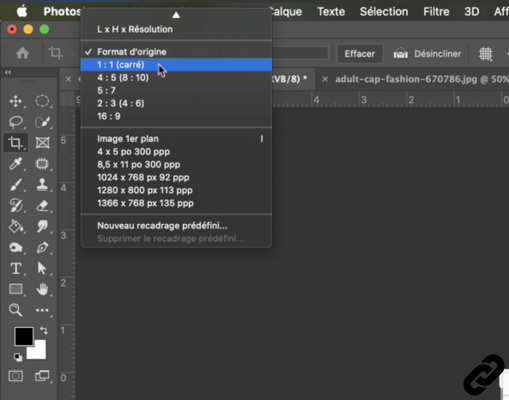Open the Edit Toolbar three-dots menu
The height and width of the screenshot is (400, 509).
coord(42,310)
